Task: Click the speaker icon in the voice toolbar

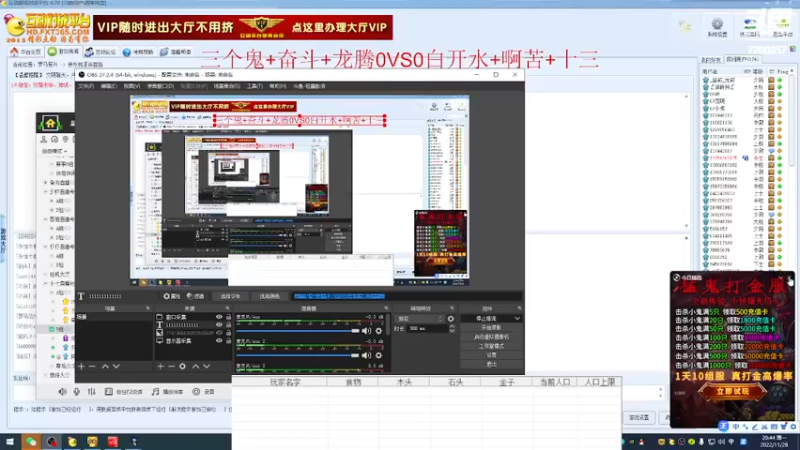Action: pos(62,392)
